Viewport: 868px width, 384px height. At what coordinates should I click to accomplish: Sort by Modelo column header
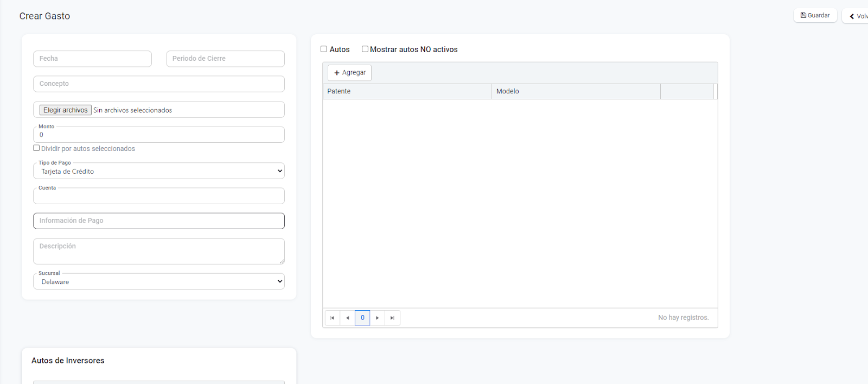575,91
